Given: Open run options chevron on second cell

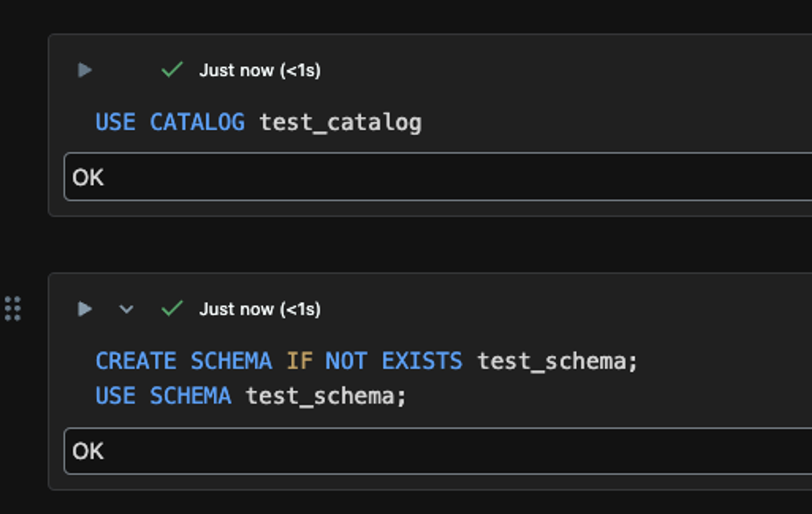Looking at the screenshot, I should pos(126,309).
